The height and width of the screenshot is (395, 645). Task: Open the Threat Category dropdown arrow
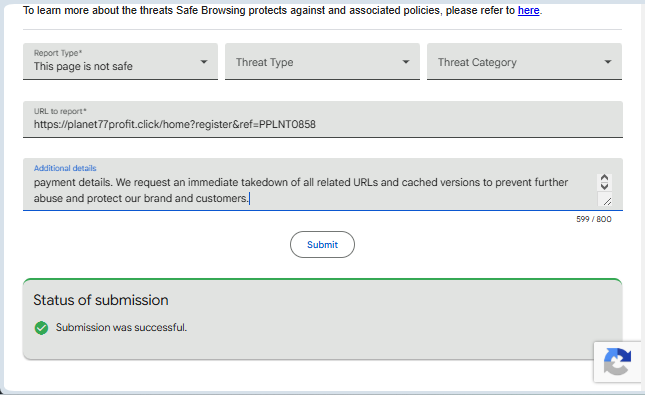pos(608,62)
